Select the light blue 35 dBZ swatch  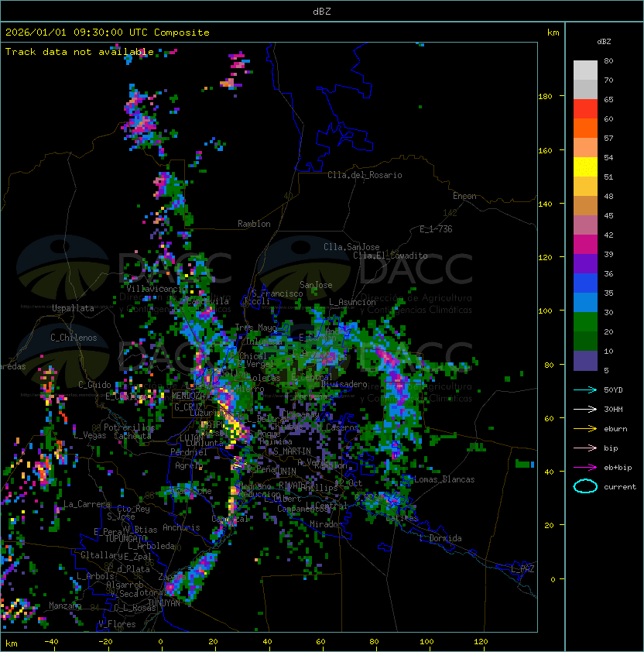pos(585,302)
